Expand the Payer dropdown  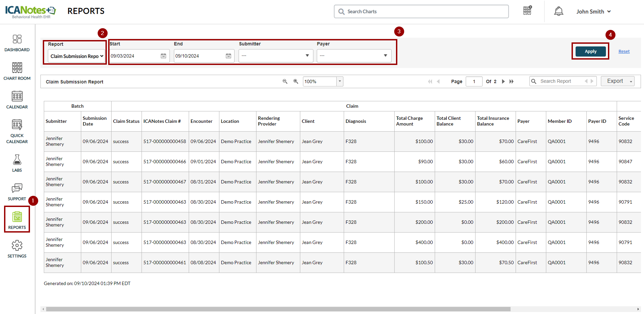(x=354, y=56)
